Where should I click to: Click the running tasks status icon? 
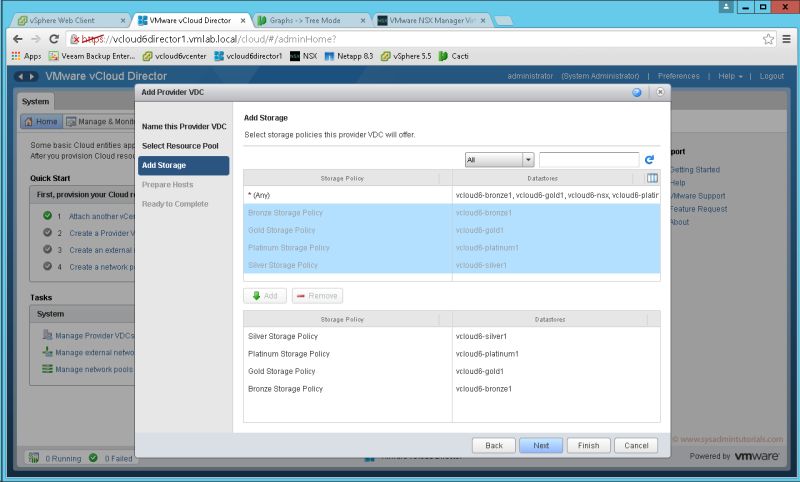(34, 458)
